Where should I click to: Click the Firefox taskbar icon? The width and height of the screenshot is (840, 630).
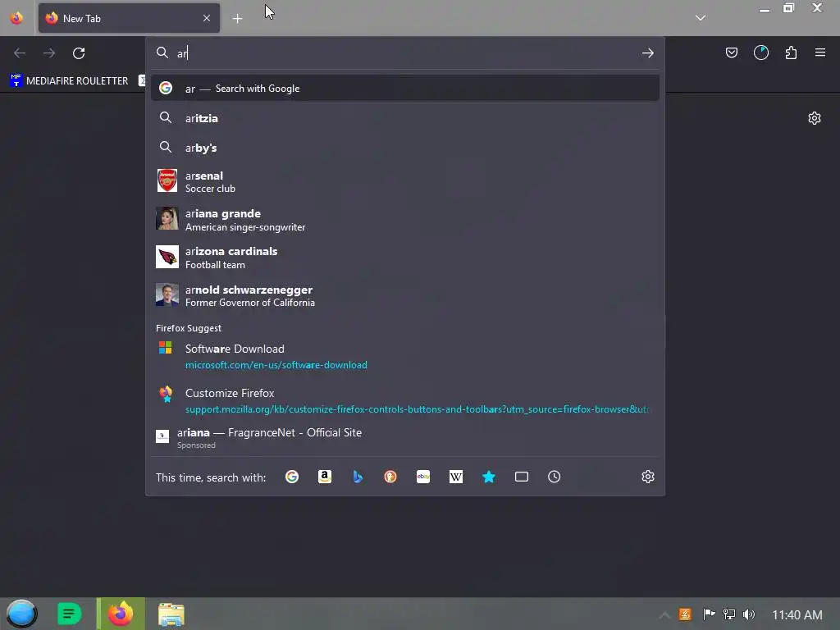point(121,614)
